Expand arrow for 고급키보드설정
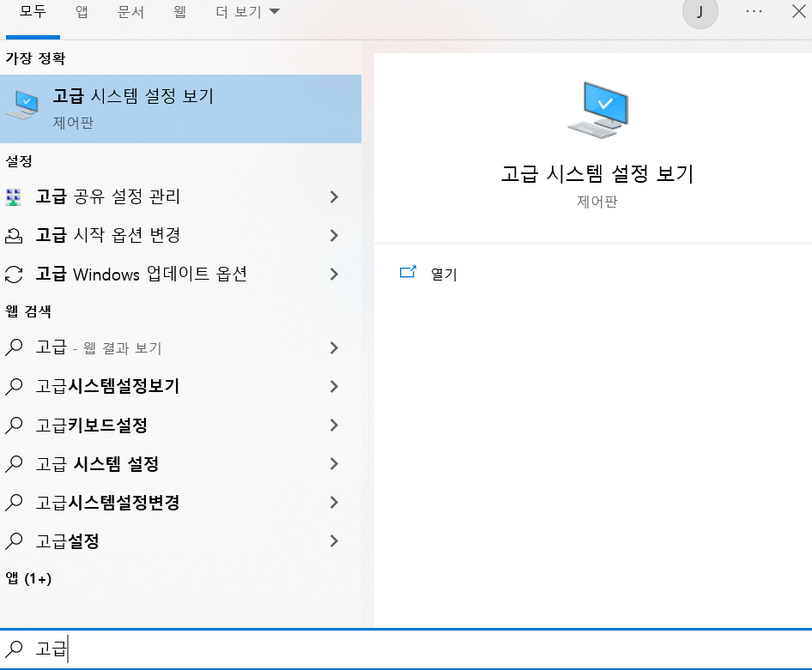The image size is (812, 670). pos(334,426)
